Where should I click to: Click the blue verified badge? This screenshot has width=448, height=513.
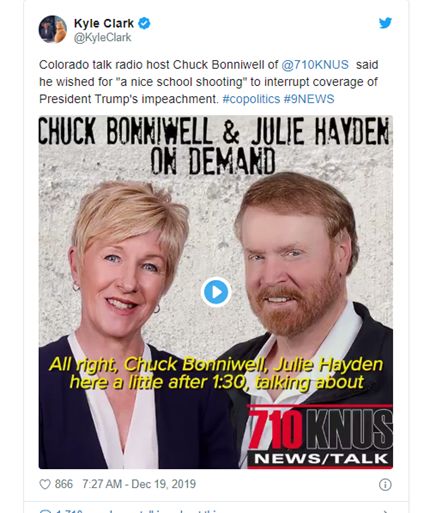click(x=144, y=23)
